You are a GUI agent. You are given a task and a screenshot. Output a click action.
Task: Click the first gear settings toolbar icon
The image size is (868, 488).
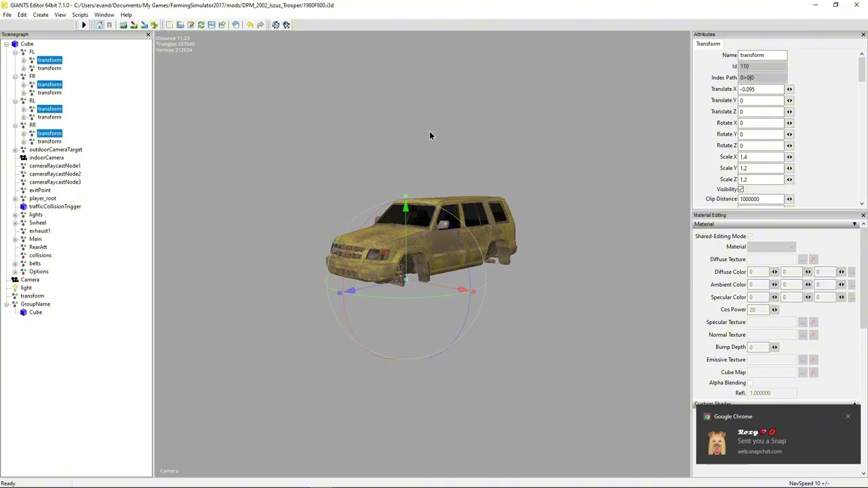click(275, 25)
